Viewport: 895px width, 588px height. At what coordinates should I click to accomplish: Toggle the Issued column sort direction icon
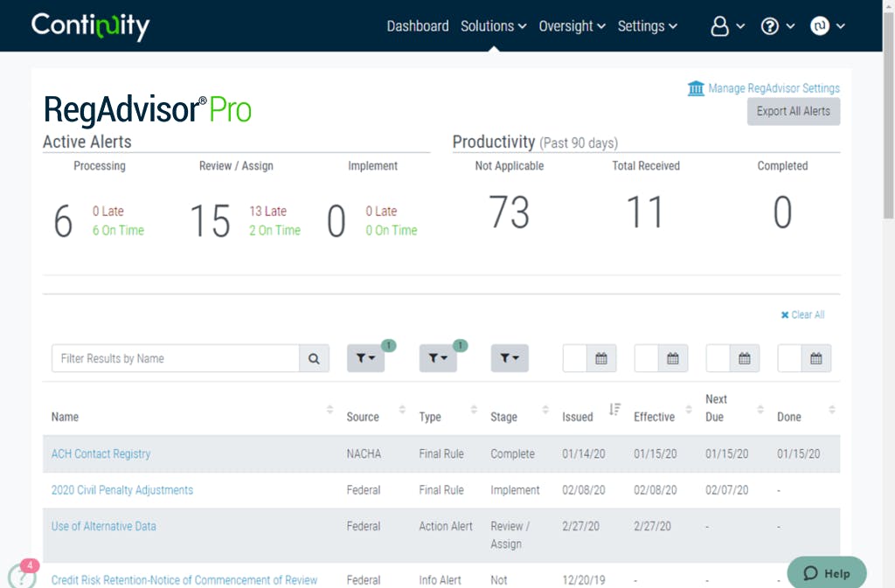[x=614, y=410]
